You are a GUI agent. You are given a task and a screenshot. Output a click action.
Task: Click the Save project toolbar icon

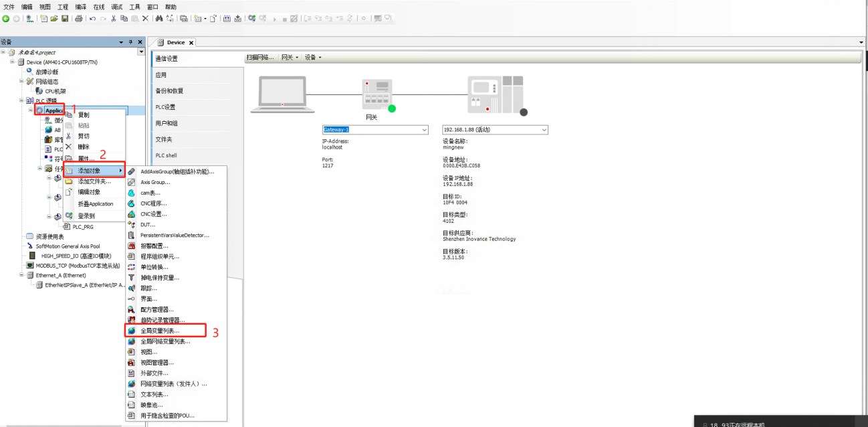pyautogui.click(x=65, y=19)
